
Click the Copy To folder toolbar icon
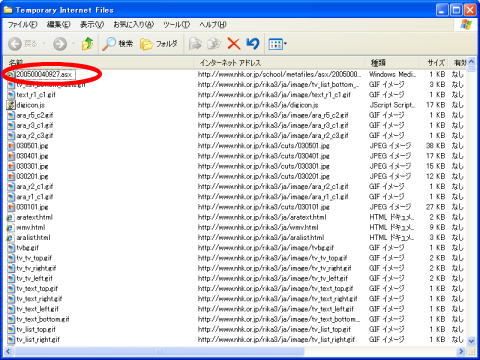pos(214,44)
